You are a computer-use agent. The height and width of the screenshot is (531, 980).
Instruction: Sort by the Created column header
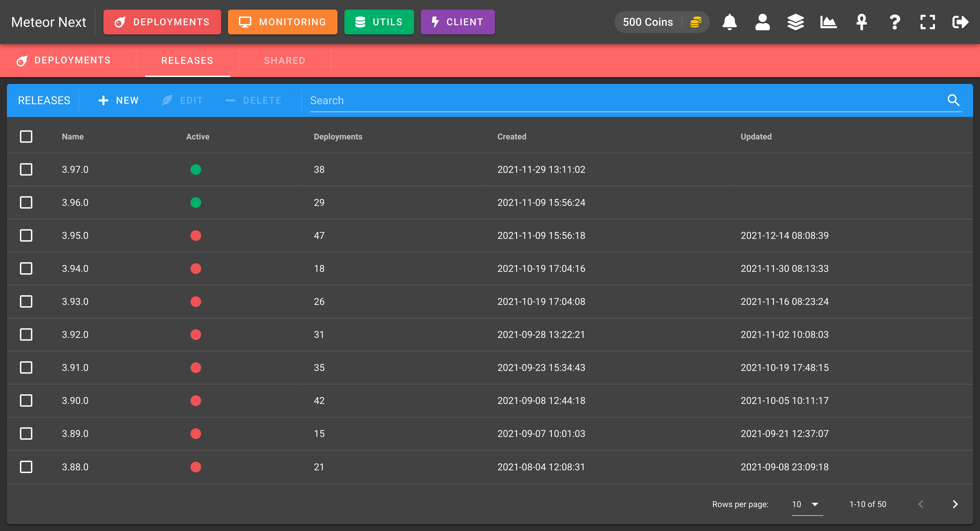(x=512, y=137)
